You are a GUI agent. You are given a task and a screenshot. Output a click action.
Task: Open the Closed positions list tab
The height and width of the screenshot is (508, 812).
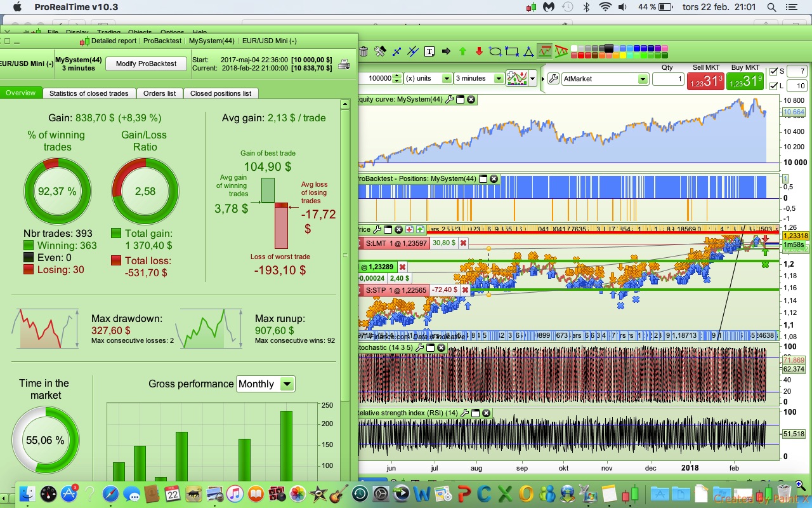pyautogui.click(x=221, y=93)
